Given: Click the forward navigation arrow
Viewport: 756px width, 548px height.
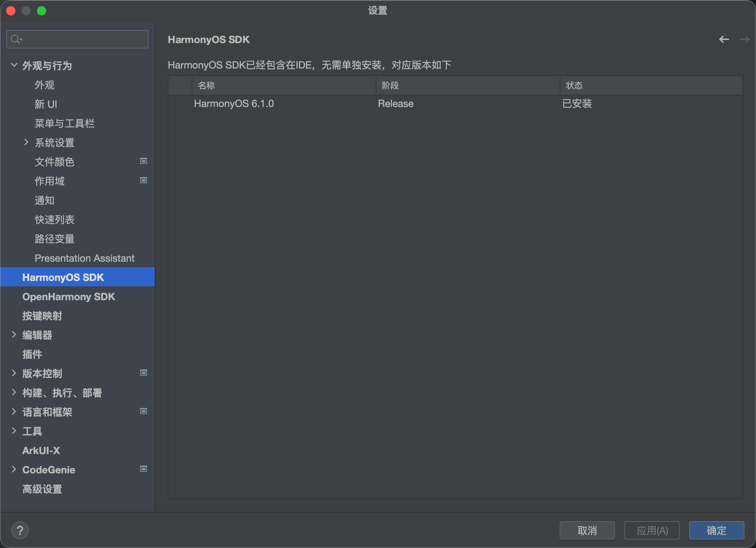Looking at the screenshot, I should pos(744,39).
